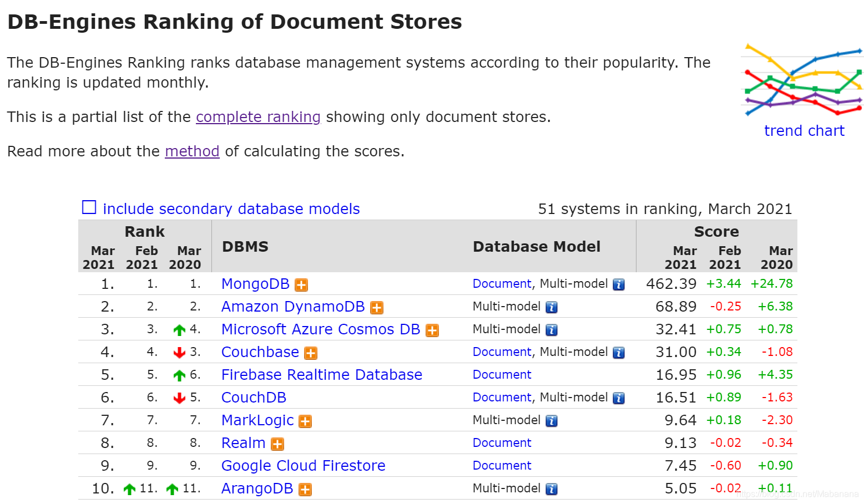Select the score change +24.78

(x=772, y=284)
